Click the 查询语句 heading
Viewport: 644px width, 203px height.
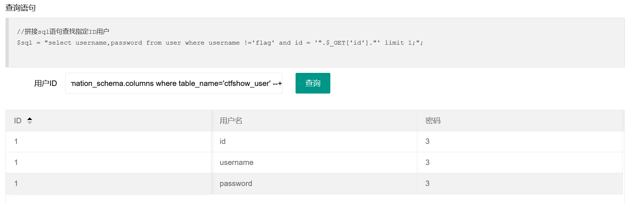pyautogui.click(x=20, y=8)
